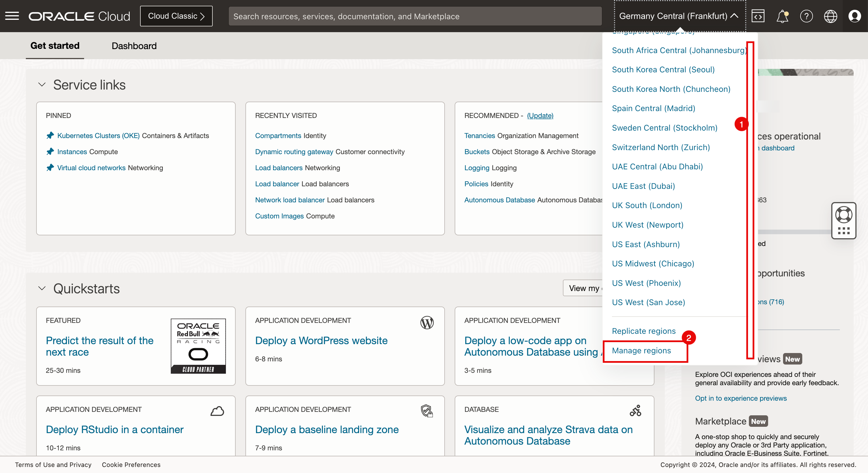Select UK South (London) region

click(647, 205)
